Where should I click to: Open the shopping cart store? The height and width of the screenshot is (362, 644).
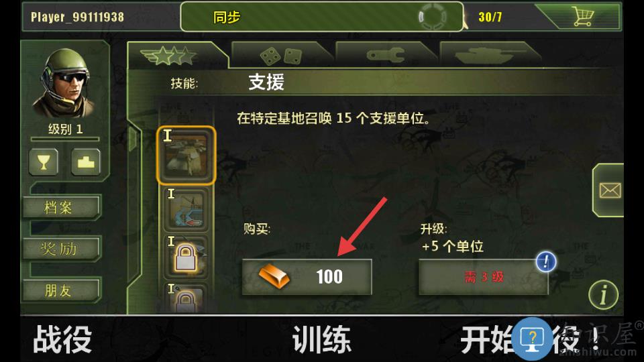[582, 17]
